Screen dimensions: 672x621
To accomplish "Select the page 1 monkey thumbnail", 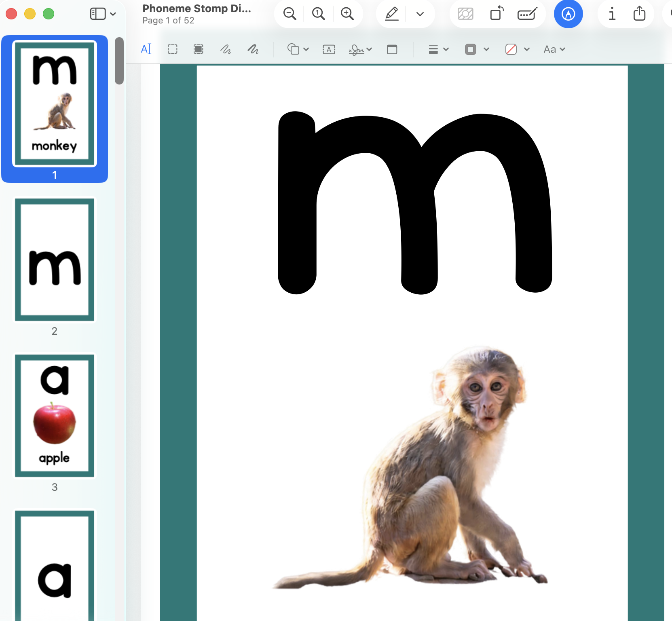I will 55,103.
